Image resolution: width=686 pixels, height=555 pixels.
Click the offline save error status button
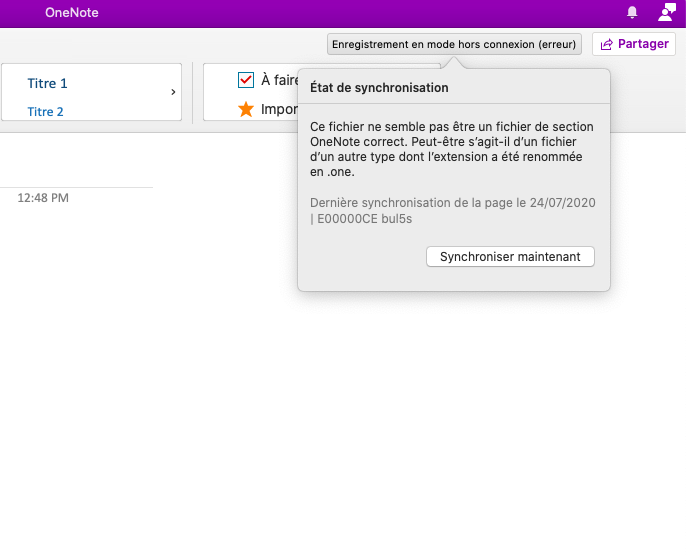click(x=454, y=44)
